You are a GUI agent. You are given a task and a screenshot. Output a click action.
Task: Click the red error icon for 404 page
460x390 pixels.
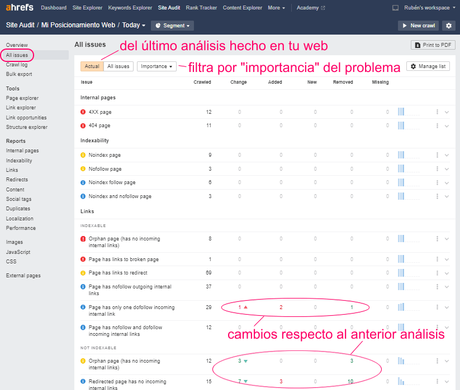tap(83, 126)
